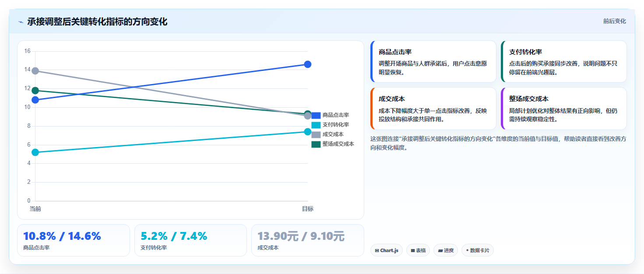Click the 数据卡片 diamond icon
The image size is (644, 274).
click(x=468, y=250)
